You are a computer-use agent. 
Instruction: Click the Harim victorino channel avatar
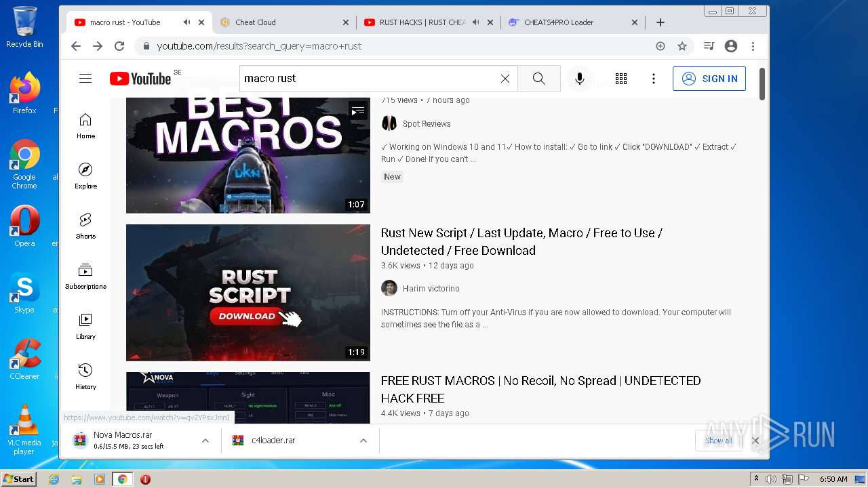(389, 289)
